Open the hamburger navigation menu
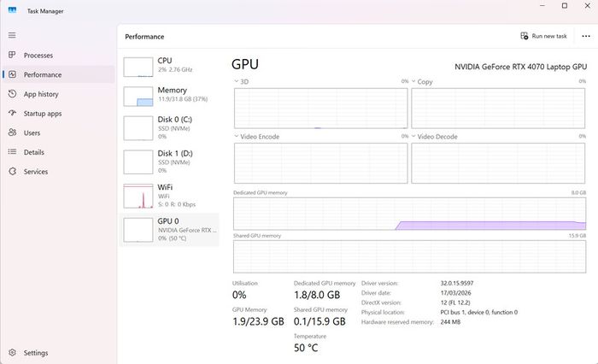 coord(12,36)
